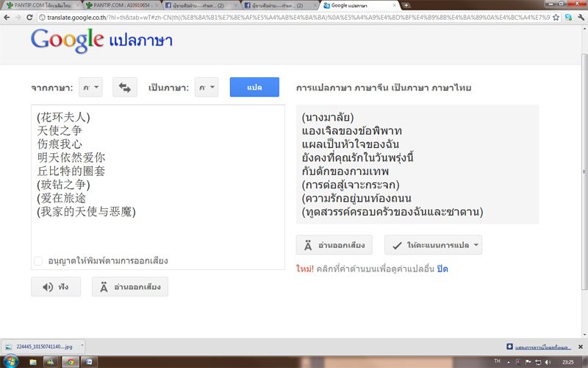
Task: Click the ปิด link to dismiss tip
Action: [442, 269]
